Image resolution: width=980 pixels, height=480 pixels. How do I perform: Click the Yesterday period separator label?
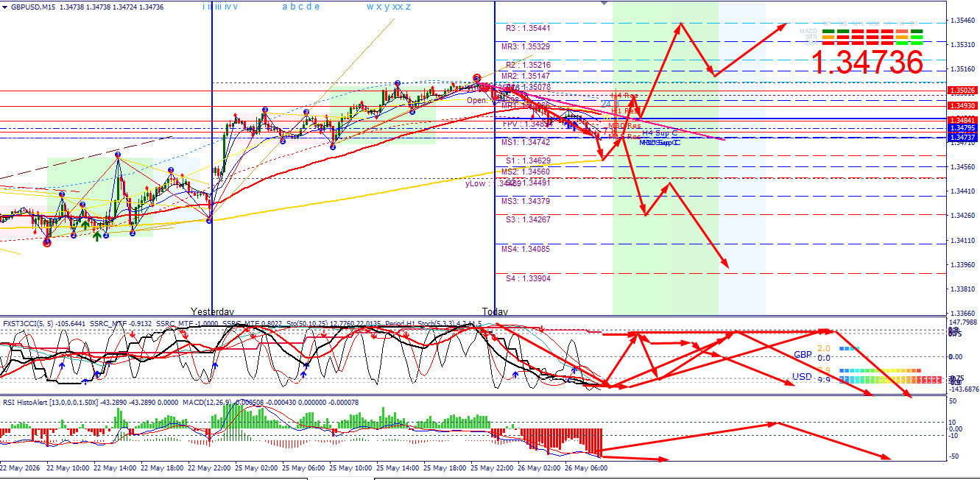[x=213, y=311]
